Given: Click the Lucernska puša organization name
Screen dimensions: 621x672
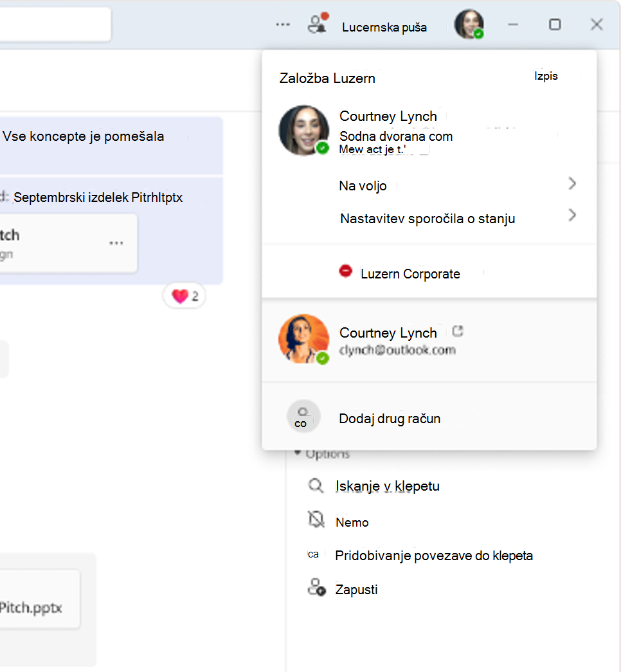Looking at the screenshot, I should point(384,28).
